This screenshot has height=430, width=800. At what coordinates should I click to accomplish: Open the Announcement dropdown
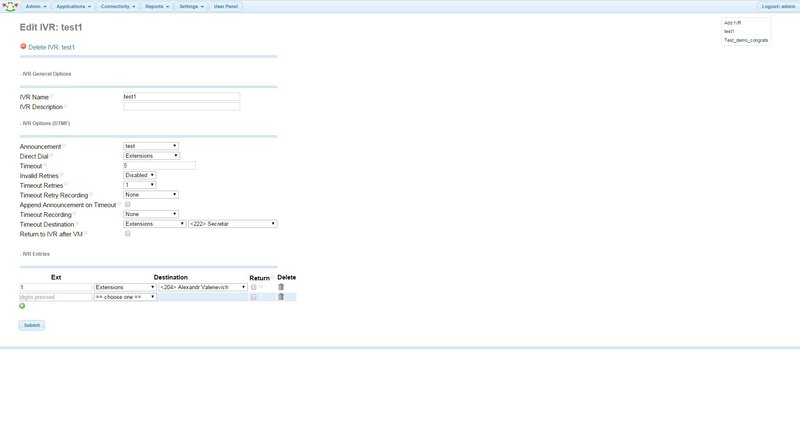150,146
